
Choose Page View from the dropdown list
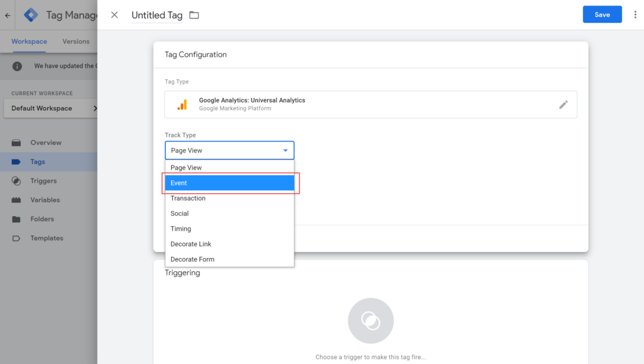[x=230, y=168]
